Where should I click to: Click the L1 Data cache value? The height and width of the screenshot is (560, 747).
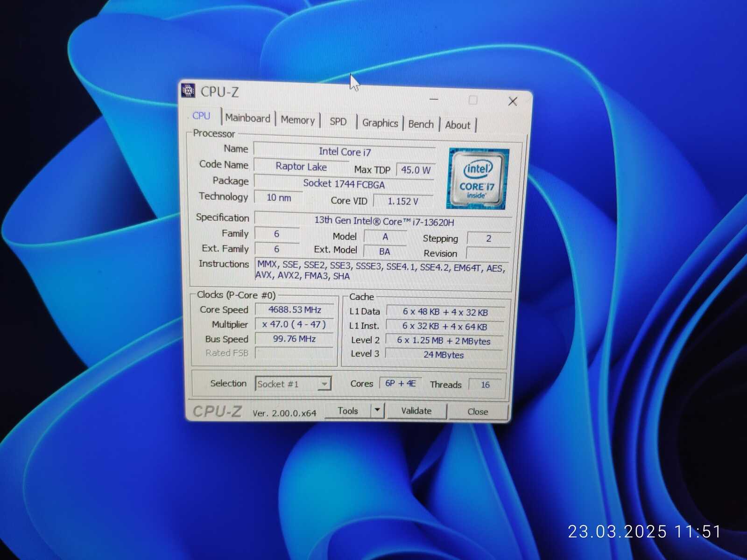click(445, 312)
